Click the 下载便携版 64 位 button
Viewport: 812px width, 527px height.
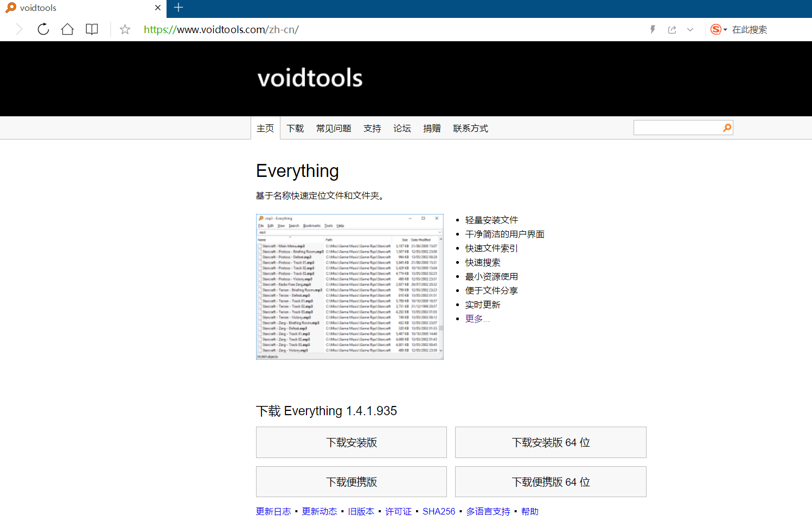[551, 482]
